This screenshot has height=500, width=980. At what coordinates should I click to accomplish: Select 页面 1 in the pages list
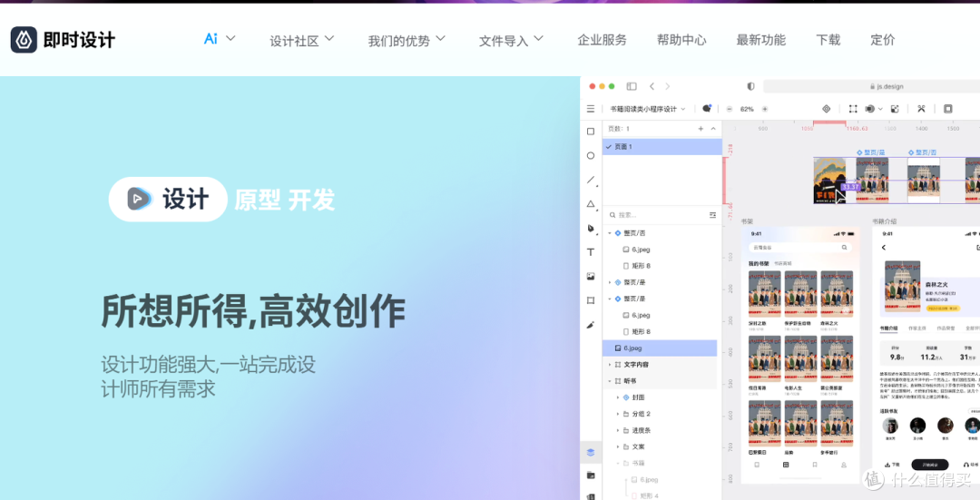pos(661,146)
